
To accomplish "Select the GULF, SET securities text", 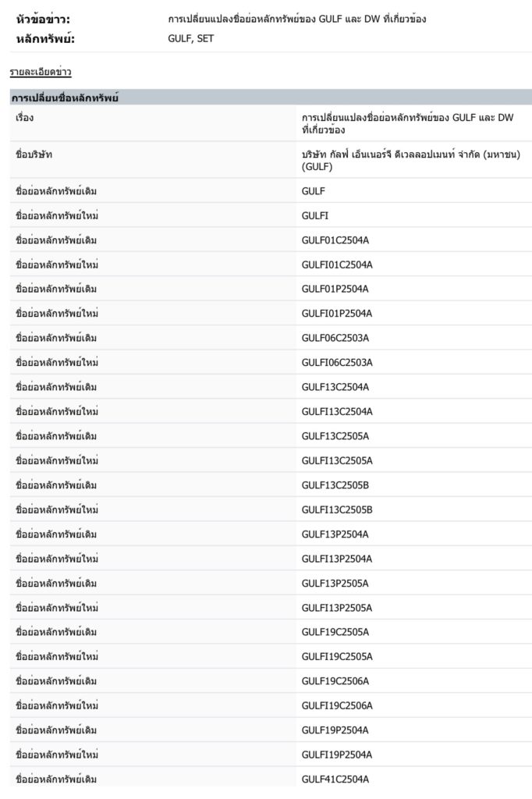I will 190,38.
